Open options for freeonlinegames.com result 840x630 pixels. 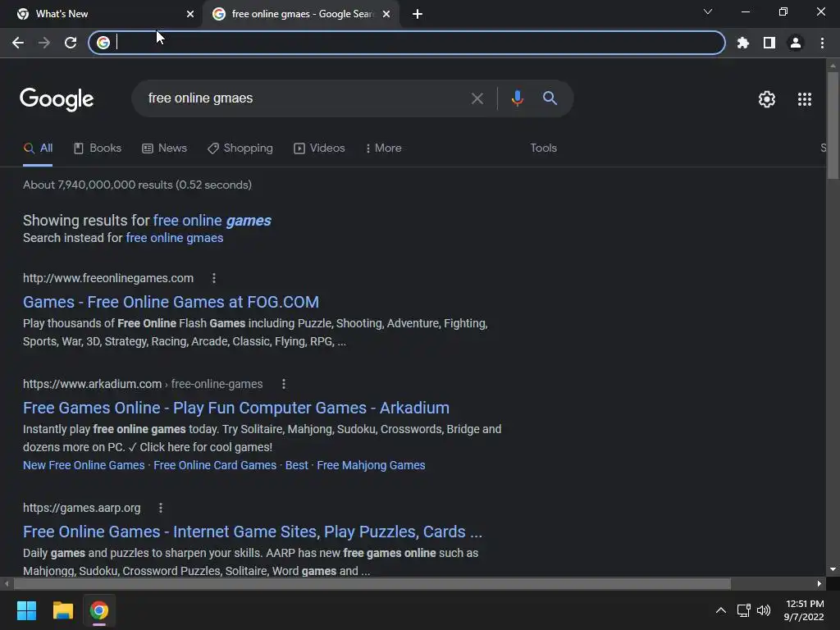point(214,278)
